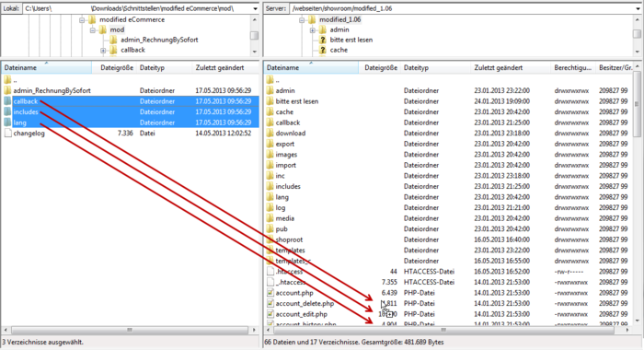The width and height of the screenshot is (644, 350).
Task: Collapse the 'mod' local tree node
Action: 92,30
